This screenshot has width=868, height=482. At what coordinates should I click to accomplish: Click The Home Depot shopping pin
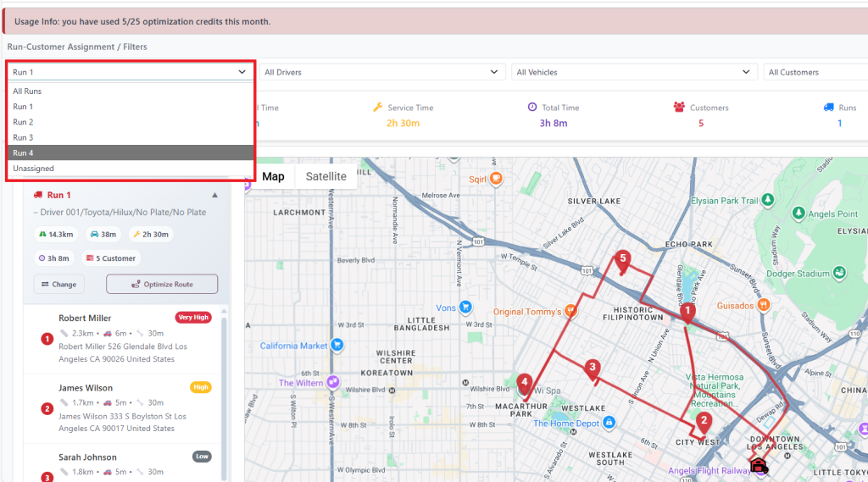click(x=609, y=423)
